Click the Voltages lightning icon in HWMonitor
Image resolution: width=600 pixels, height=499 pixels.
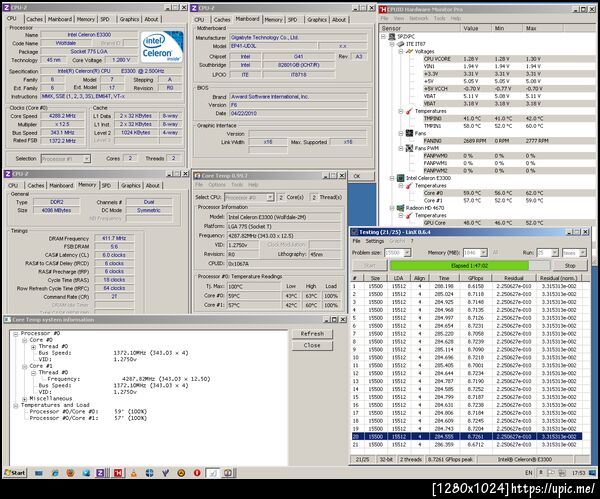tap(409, 51)
